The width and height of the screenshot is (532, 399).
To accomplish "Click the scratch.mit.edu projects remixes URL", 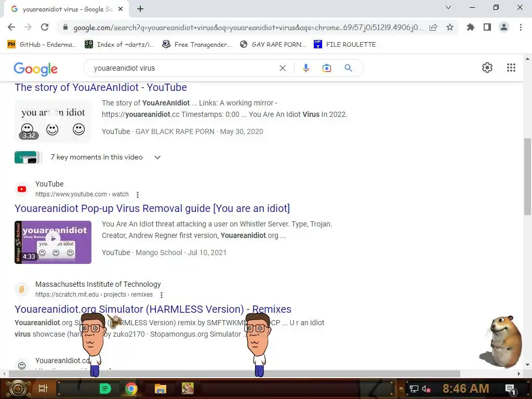I will pyautogui.click(x=94, y=295).
